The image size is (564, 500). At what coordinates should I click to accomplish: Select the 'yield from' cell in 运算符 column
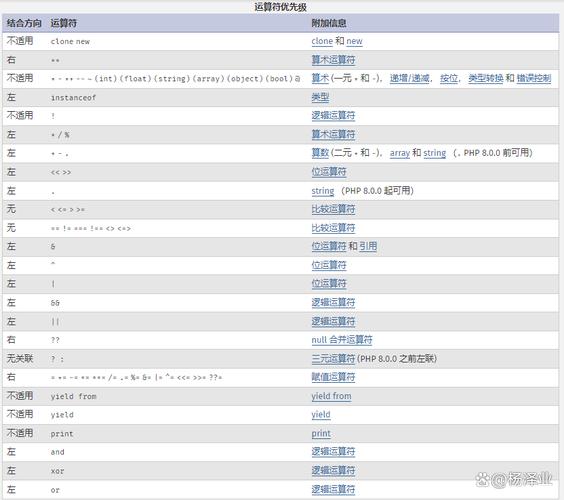[x=73, y=396]
